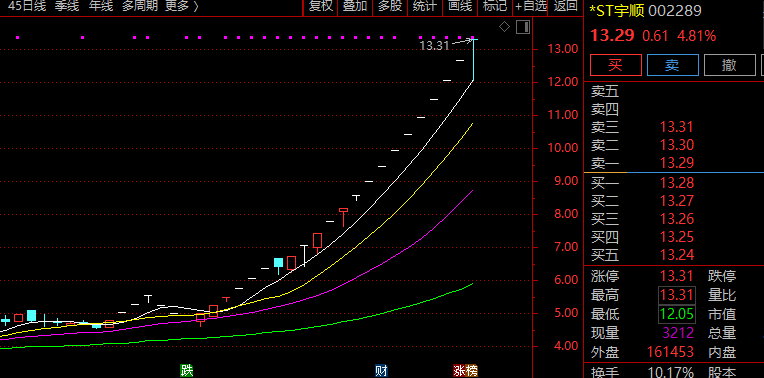Open the 多股 toolbar option
Screen dimensions: 764x378
point(390,7)
